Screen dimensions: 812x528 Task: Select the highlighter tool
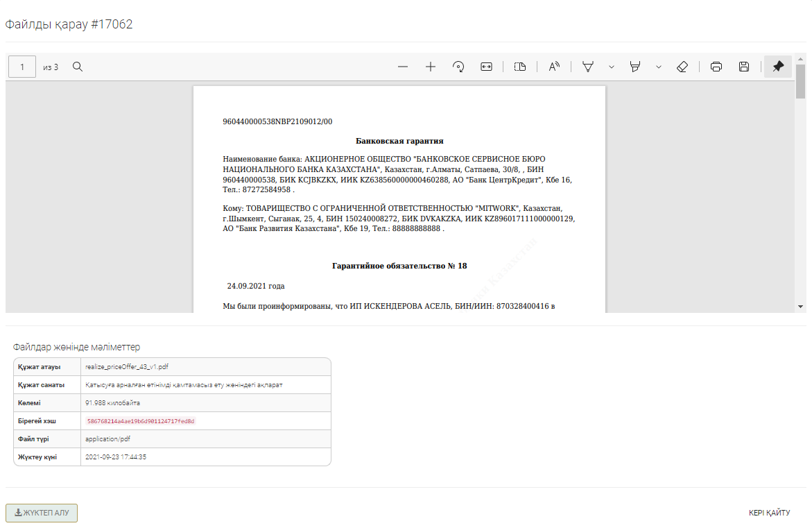tap(634, 67)
